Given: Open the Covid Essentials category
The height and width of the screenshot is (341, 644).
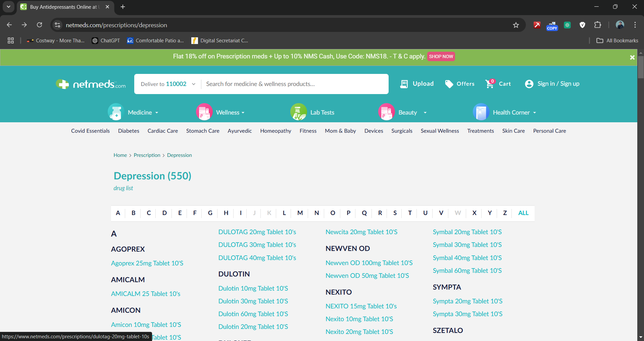Looking at the screenshot, I should click(x=90, y=131).
